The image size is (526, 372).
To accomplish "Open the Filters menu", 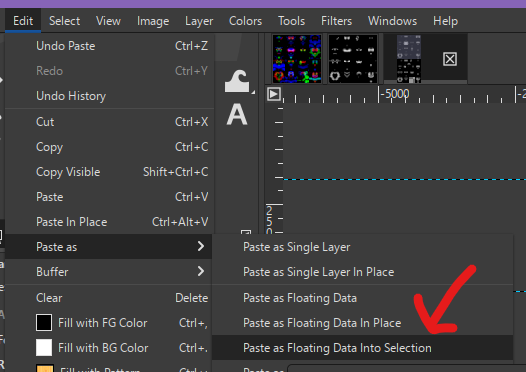I will [336, 21].
